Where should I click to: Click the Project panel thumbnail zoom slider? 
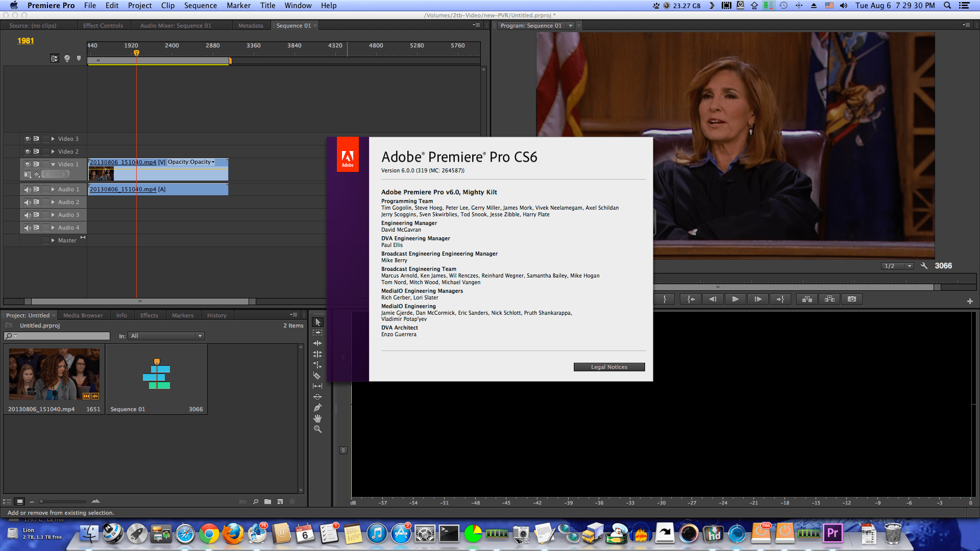click(63, 502)
